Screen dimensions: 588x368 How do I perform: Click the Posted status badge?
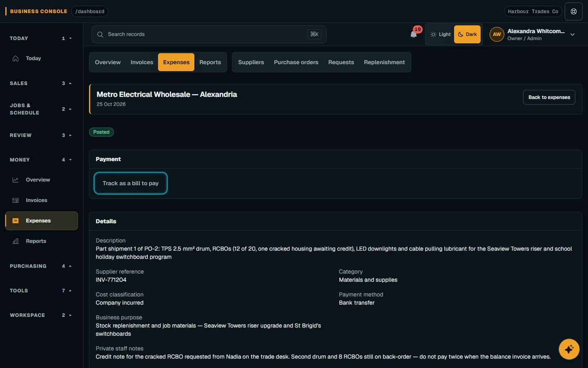101,132
